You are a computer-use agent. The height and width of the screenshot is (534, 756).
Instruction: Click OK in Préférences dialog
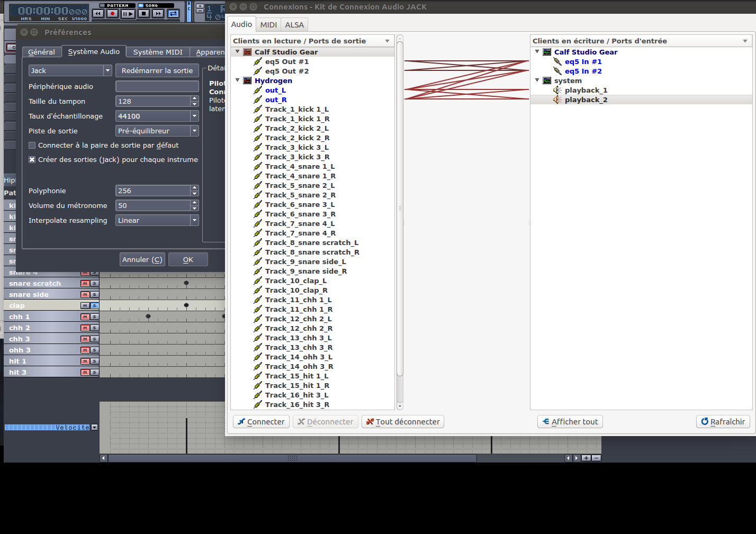(188, 259)
